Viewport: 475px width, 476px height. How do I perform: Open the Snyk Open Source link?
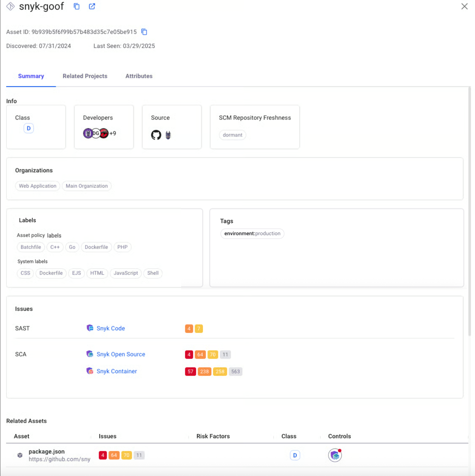[121, 354]
